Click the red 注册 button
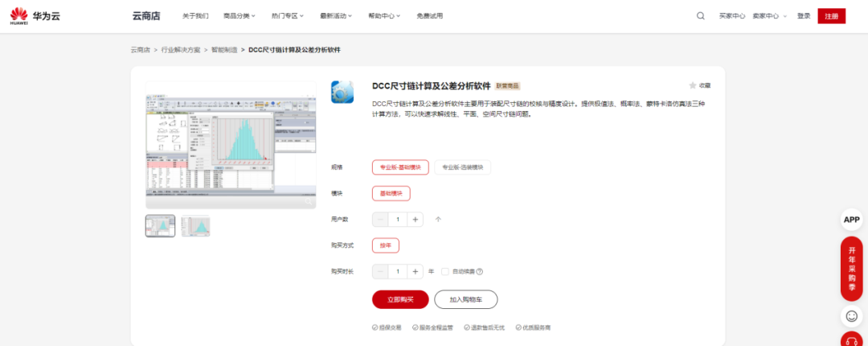This screenshot has width=868, height=346. click(832, 16)
